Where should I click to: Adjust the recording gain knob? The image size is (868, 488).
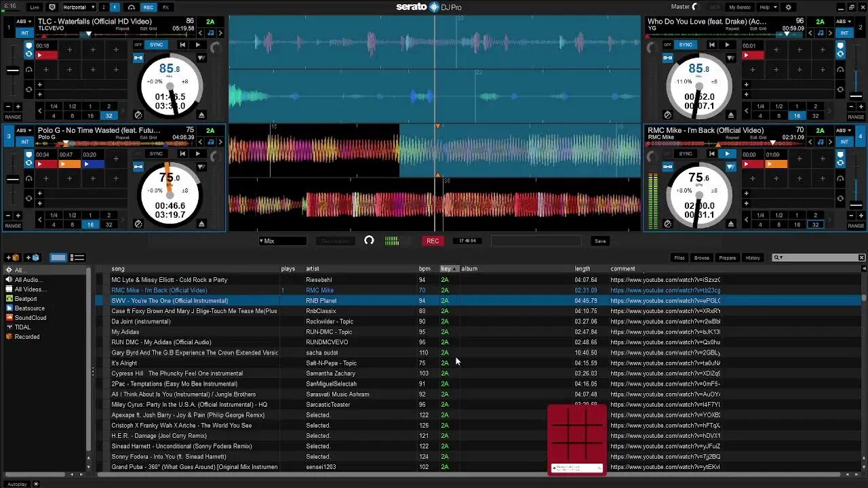pos(369,241)
